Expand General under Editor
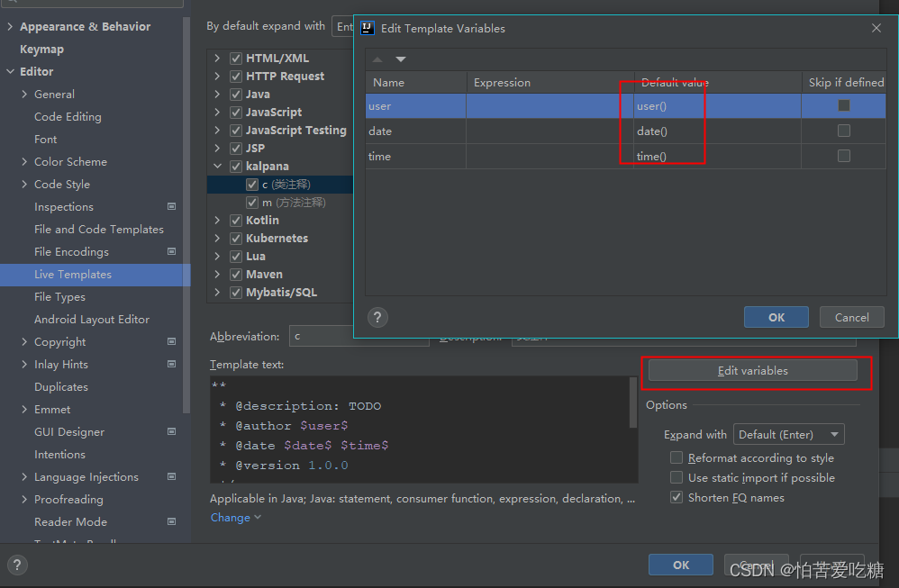 [x=24, y=94]
